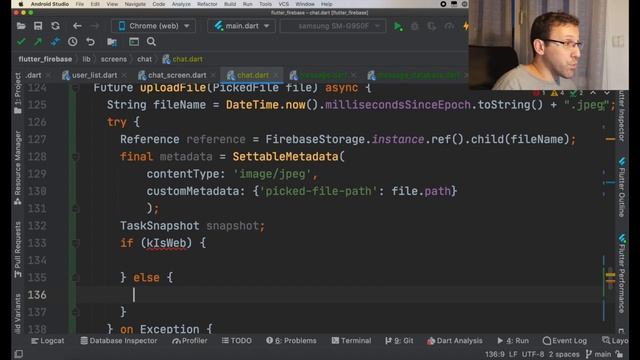This screenshot has height=360, width=640.
Task: Collapse code fold at line 135
Action: click(x=75, y=278)
